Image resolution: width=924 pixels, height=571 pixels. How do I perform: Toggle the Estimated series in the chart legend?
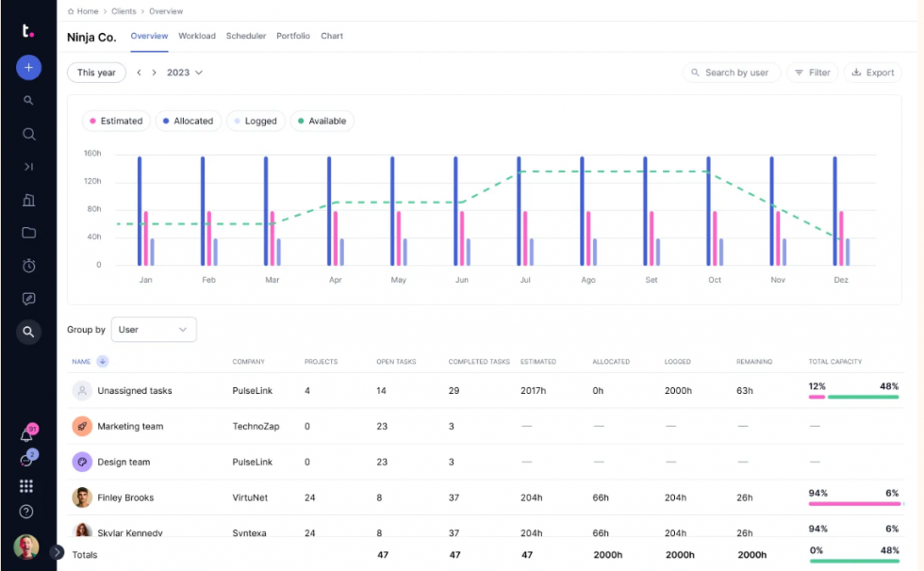click(117, 121)
